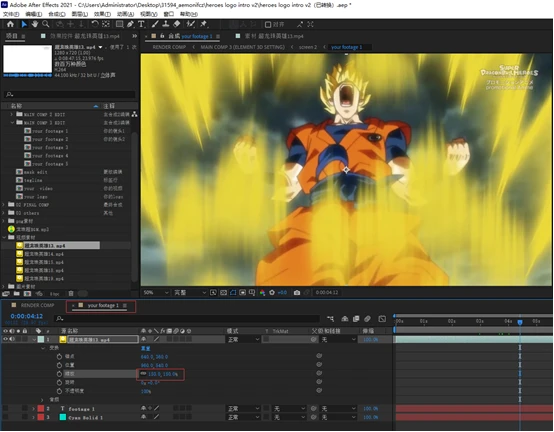Open the 50% magnification dropdown
The image size is (554, 432).
click(156, 292)
